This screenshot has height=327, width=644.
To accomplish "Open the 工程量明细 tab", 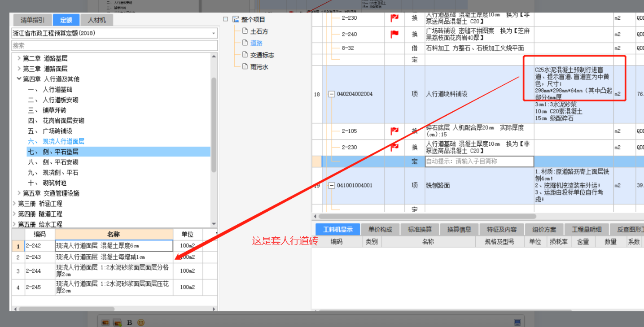I will [x=587, y=229].
